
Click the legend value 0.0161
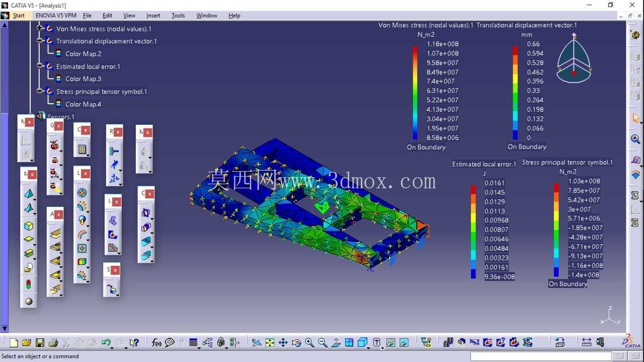(495, 183)
